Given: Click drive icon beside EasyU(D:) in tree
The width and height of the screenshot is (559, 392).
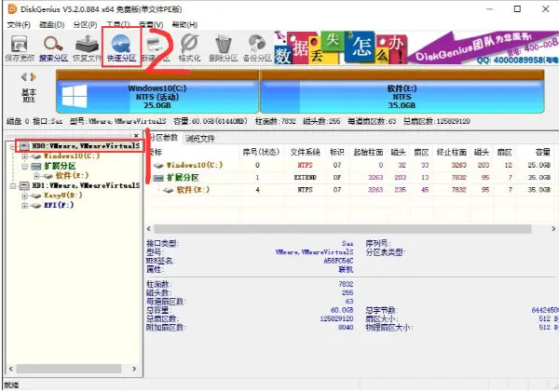Looking at the screenshot, I should [36, 196].
